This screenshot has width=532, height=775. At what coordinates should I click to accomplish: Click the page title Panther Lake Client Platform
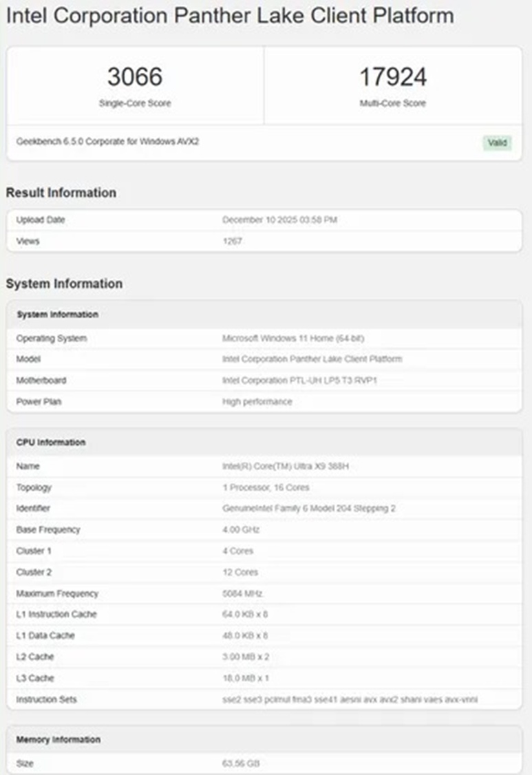(229, 16)
